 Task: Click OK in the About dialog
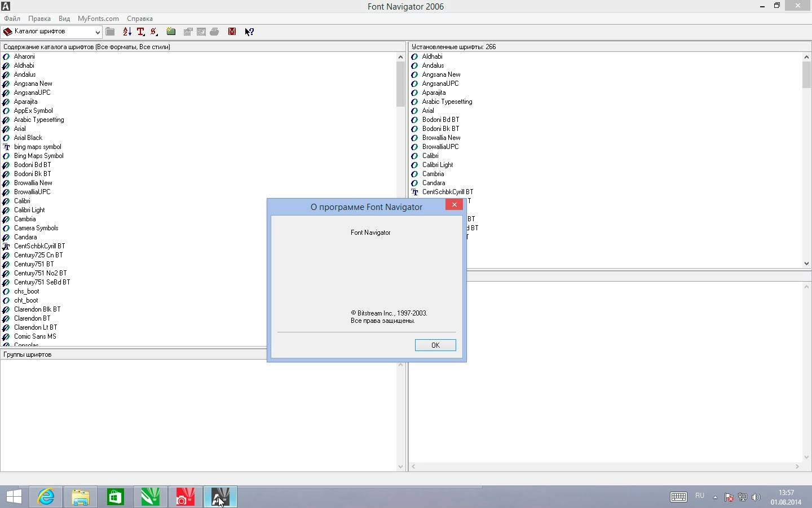[435, 345]
